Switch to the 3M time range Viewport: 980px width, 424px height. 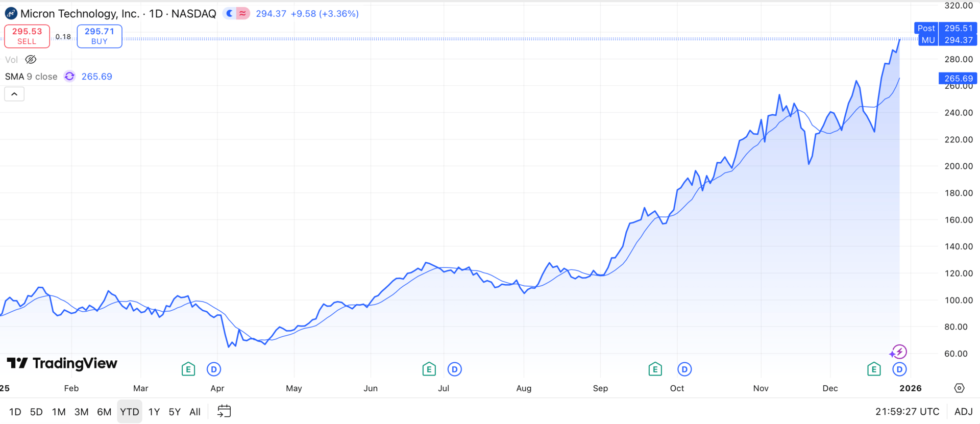[x=82, y=412]
